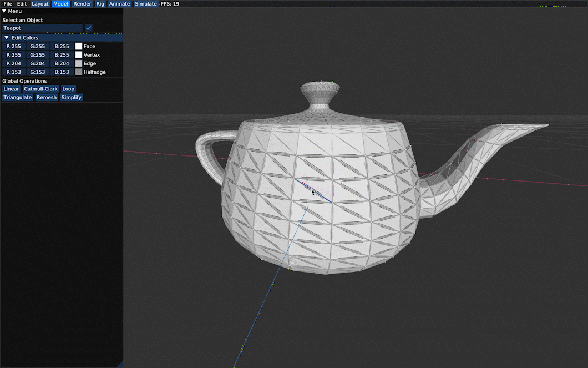Screen dimensions: 588x368
Task: Switch to the Simulate mode tab
Action: coord(146,4)
